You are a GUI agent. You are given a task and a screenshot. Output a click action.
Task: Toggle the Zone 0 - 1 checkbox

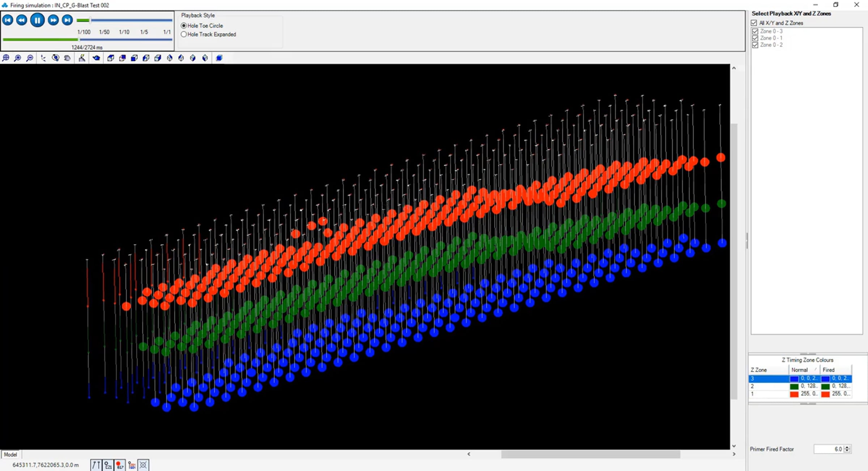click(755, 38)
